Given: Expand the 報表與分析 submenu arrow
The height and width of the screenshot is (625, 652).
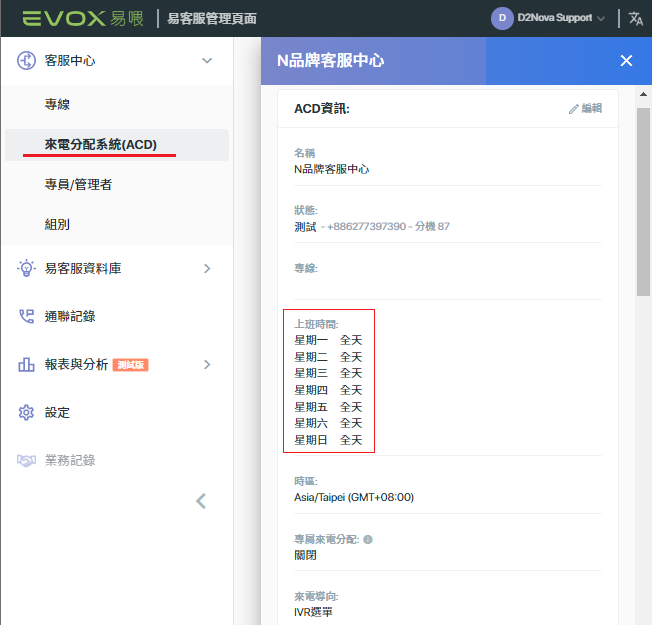Looking at the screenshot, I should (207, 365).
